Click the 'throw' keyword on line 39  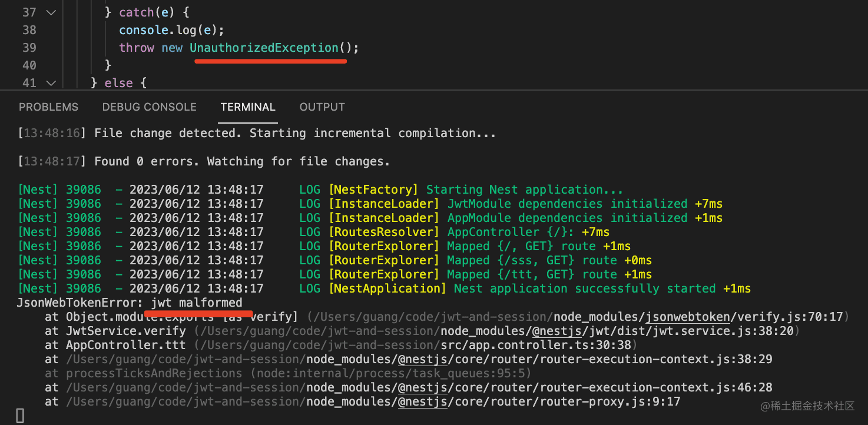(x=137, y=48)
